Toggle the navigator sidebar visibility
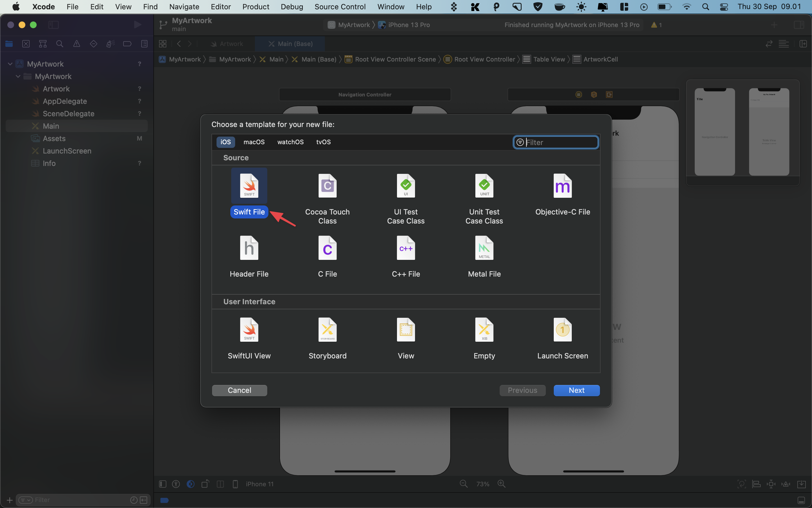 point(53,25)
